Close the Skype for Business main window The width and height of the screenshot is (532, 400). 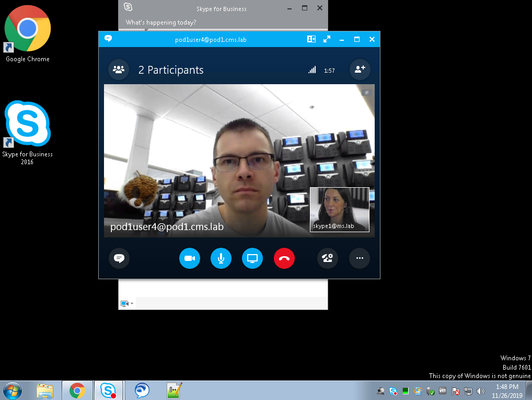(320, 8)
